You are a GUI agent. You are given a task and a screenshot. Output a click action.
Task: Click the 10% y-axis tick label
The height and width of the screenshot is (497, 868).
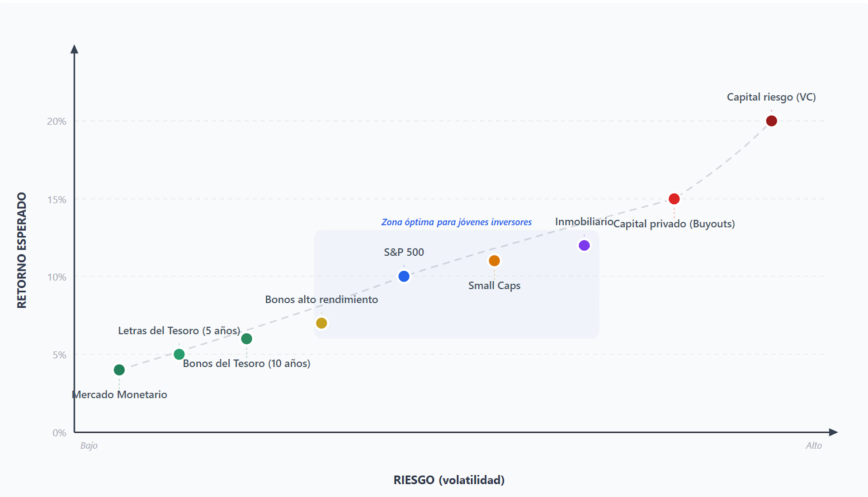57,277
